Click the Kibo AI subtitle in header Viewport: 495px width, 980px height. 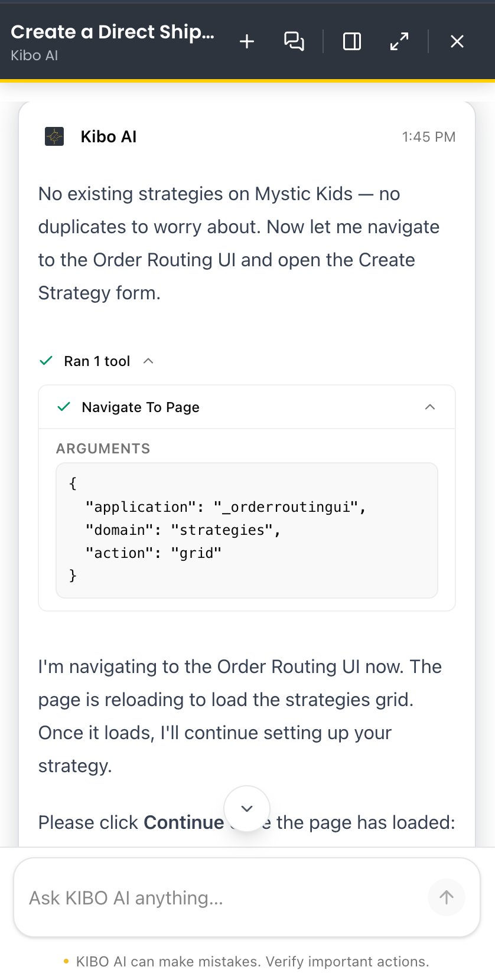[34, 55]
